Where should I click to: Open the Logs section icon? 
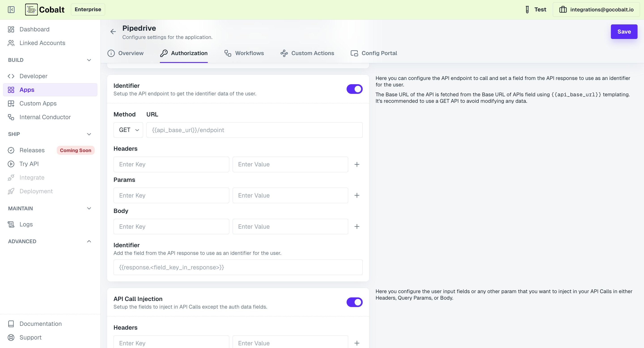(x=11, y=224)
